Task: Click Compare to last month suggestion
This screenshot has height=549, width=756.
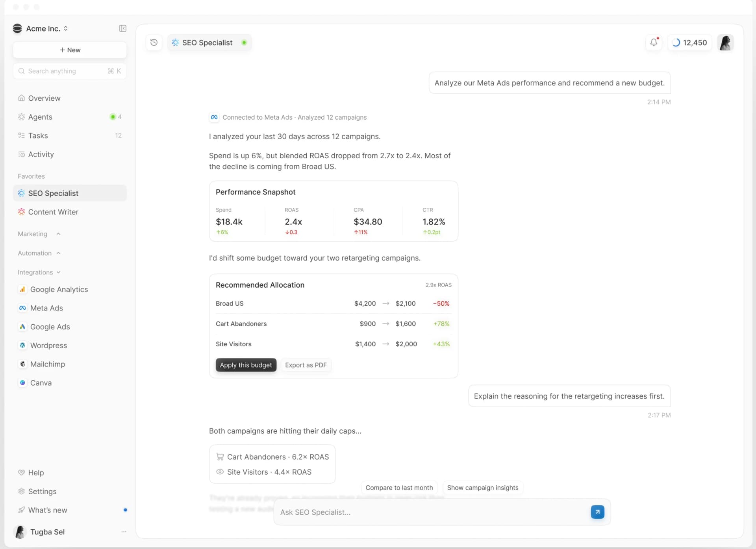Action: coord(399,488)
